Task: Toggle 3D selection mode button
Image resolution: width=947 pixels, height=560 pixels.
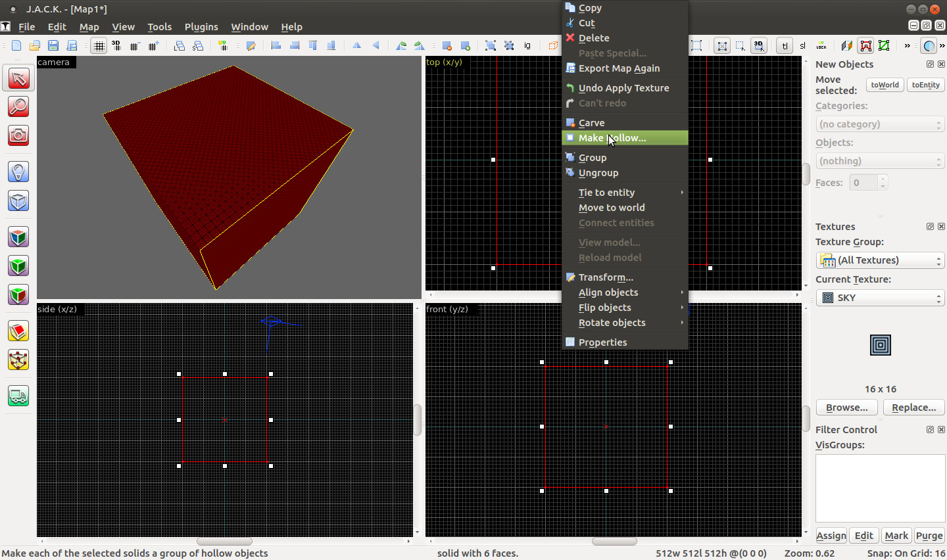Action: [759, 45]
